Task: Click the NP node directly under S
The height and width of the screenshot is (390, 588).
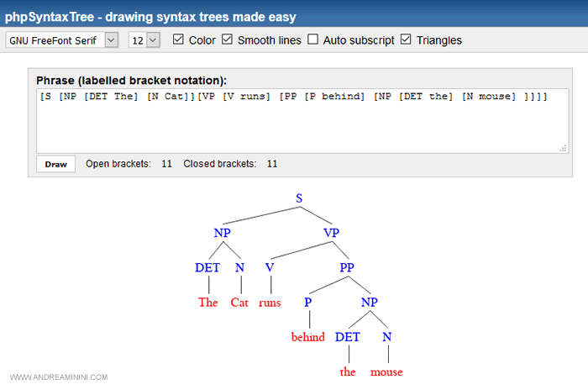Action: (x=222, y=233)
